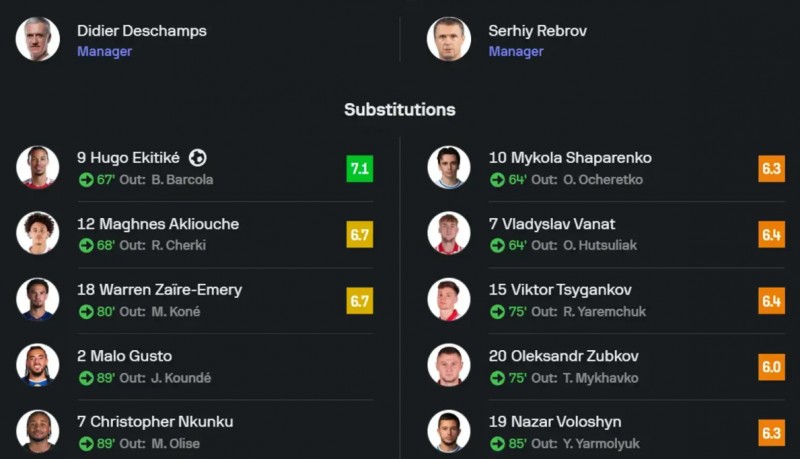This screenshot has width=800, height=459.
Task: Open Serhiy Rebrov manager photo
Action: 449,39
